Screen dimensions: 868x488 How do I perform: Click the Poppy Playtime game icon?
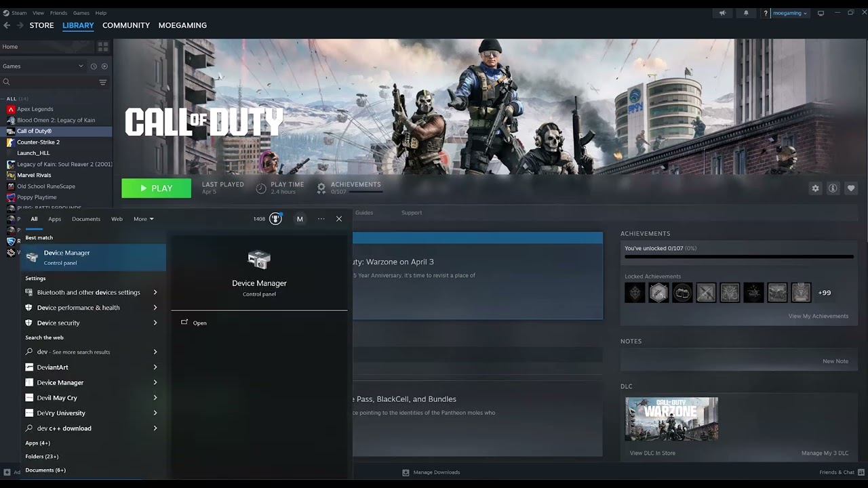point(11,197)
